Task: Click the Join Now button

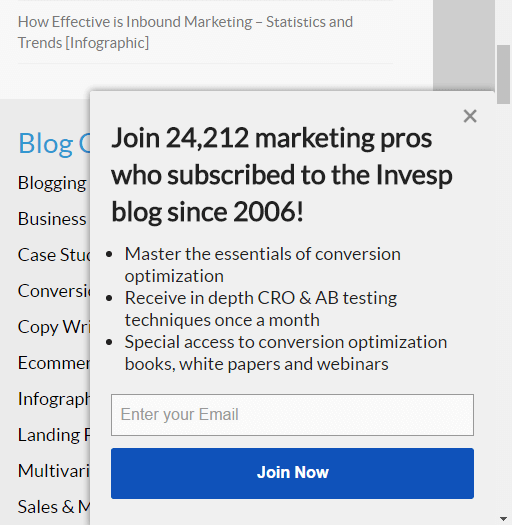Action: [292, 473]
